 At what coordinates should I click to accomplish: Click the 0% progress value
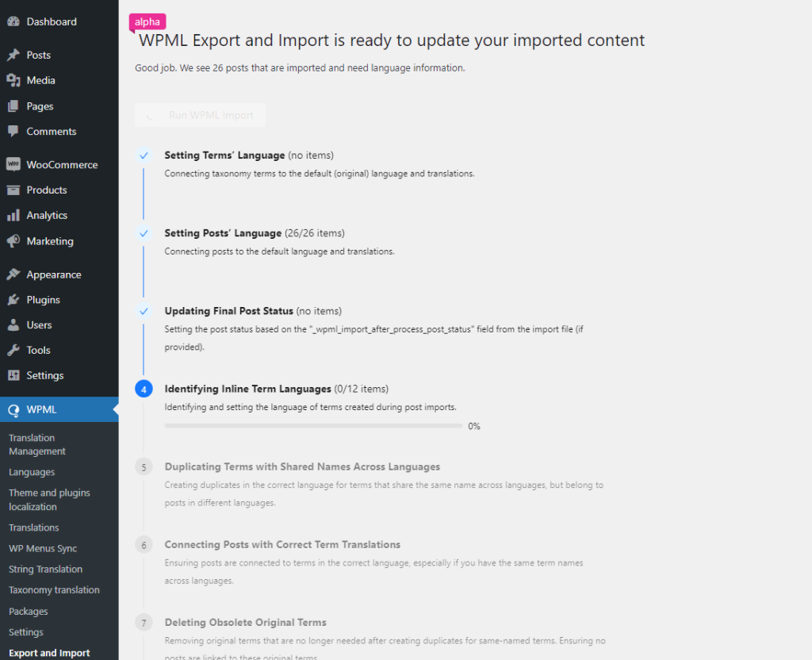(474, 426)
